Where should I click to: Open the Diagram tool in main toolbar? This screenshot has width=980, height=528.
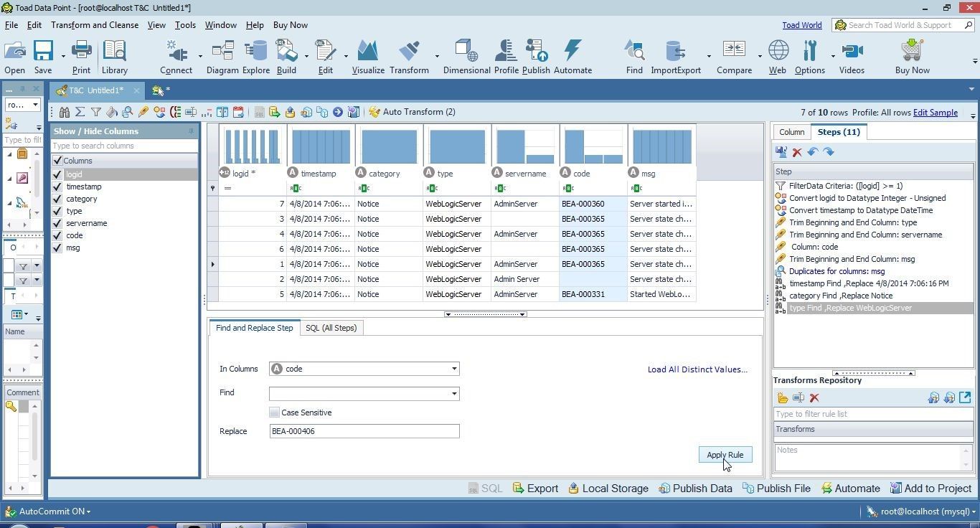click(x=222, y=57)
